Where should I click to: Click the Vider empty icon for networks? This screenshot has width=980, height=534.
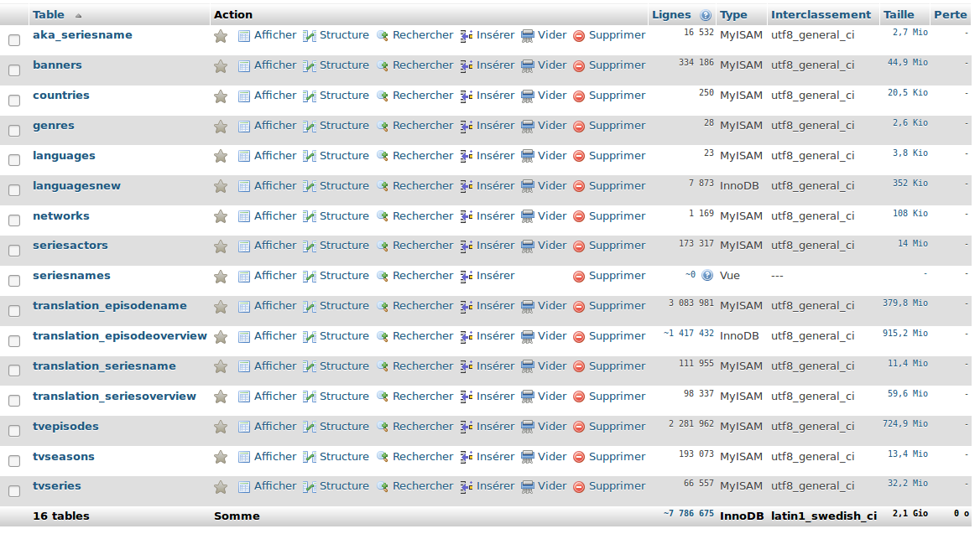coord(528,217)
